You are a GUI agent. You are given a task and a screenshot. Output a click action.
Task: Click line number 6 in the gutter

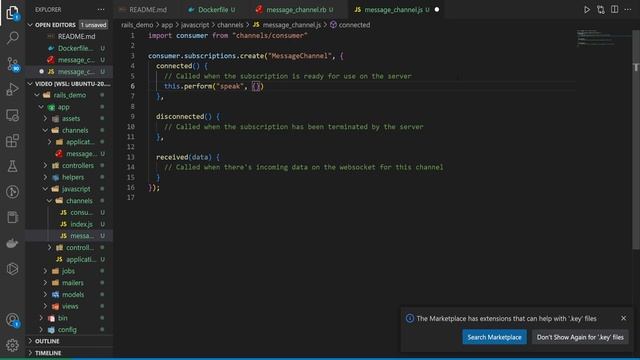[133, 86]
